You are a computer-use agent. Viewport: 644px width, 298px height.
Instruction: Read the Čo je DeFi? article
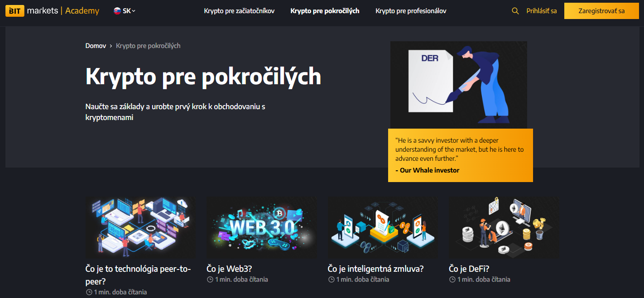pos(469,269)
